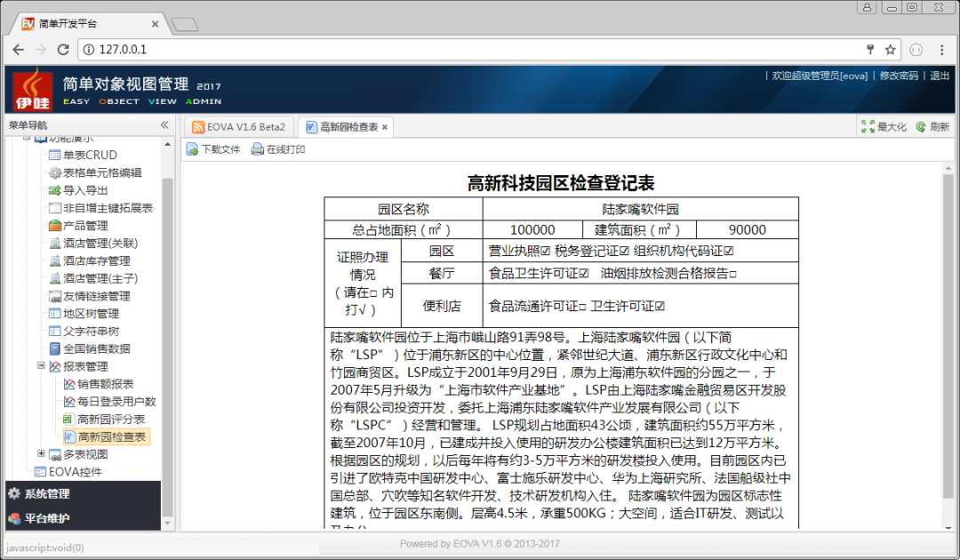Tick the 油烟排放检测合格报告 checkbox

pos(733,274)
